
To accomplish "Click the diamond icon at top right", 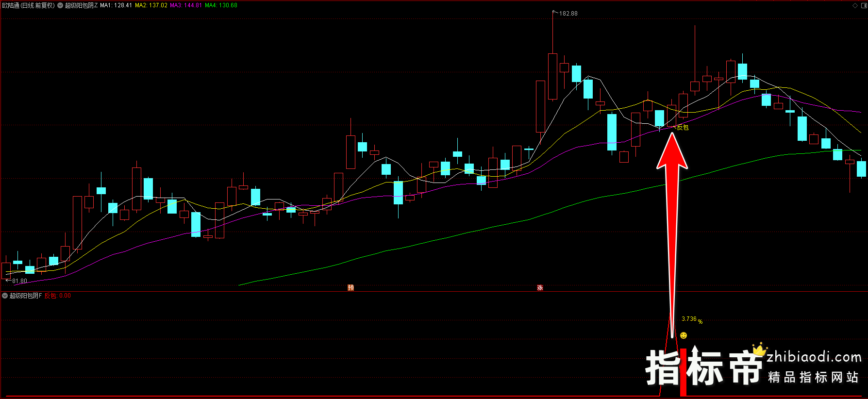I will point(855,5).
